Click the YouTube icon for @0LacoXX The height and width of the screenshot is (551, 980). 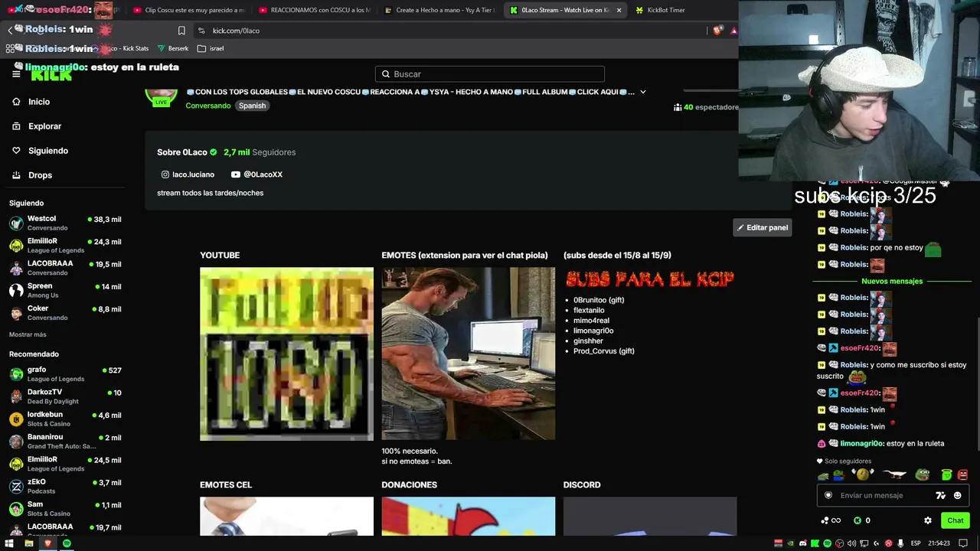236,174
